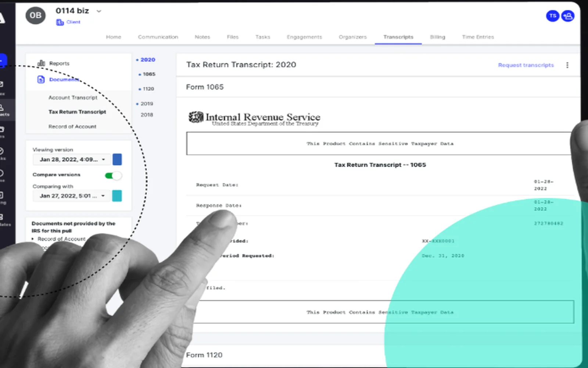The image size is (588, 368).
Task: Open the Engagements tab
Action: point(304,37)
